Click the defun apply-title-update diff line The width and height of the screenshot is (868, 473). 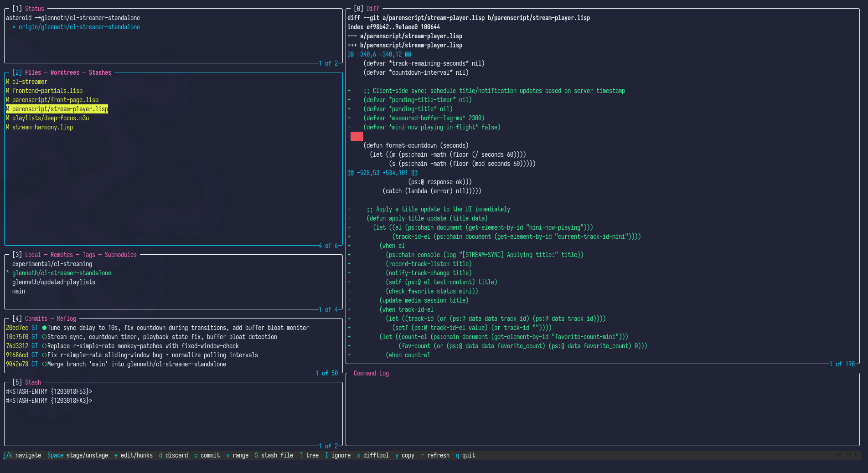point(418,218)
